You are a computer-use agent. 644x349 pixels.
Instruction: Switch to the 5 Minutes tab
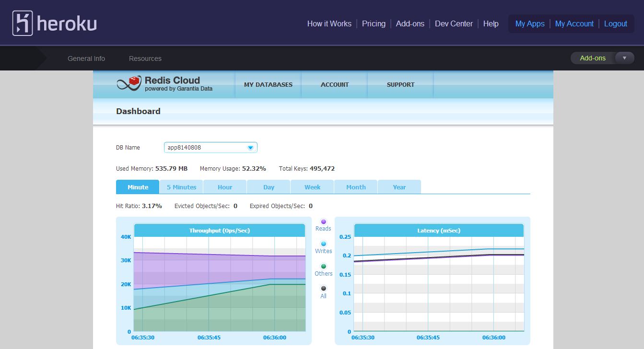click(181, 187)
